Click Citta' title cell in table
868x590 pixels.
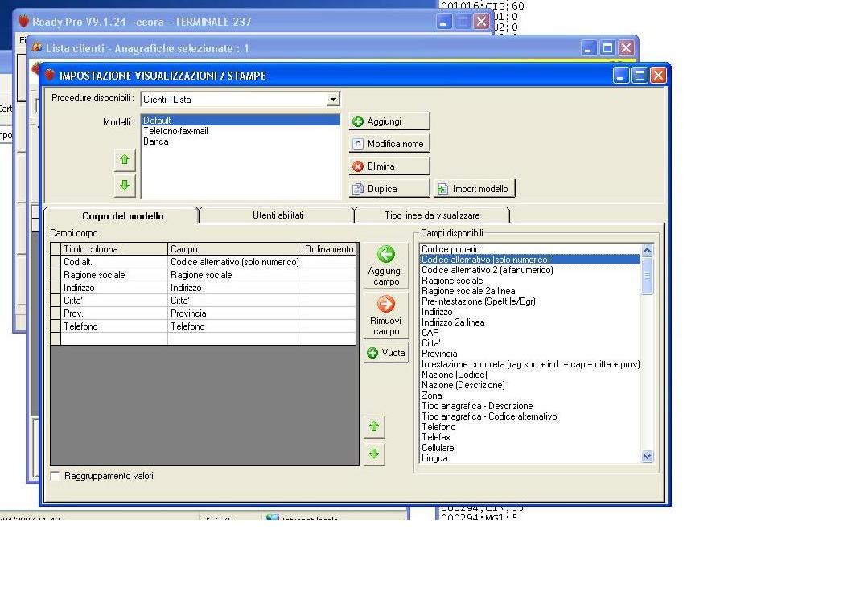pyautogui.click(x=114, y=301)
